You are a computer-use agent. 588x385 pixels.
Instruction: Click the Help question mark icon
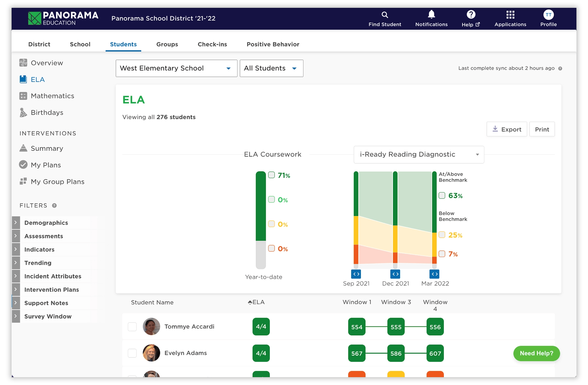tap(471, 14)
